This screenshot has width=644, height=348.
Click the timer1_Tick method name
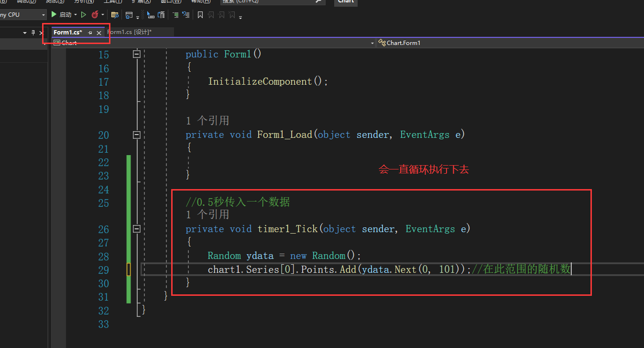(288, 229)
